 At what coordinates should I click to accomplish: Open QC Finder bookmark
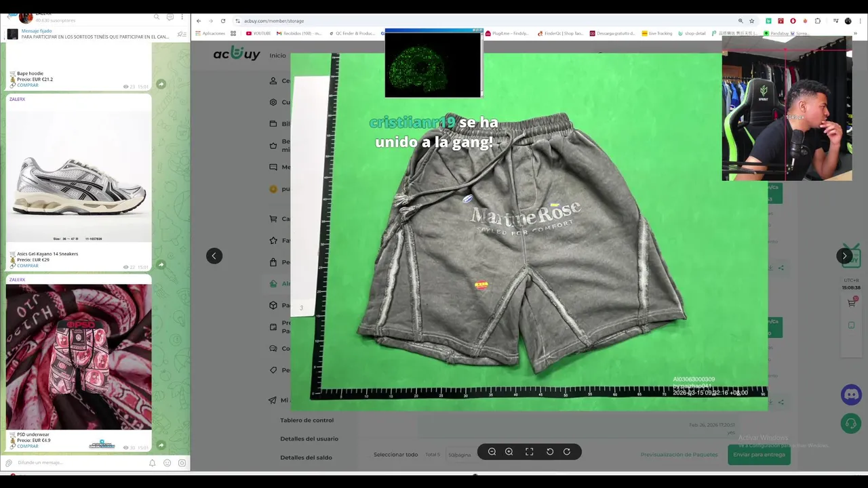pos(352,33)
